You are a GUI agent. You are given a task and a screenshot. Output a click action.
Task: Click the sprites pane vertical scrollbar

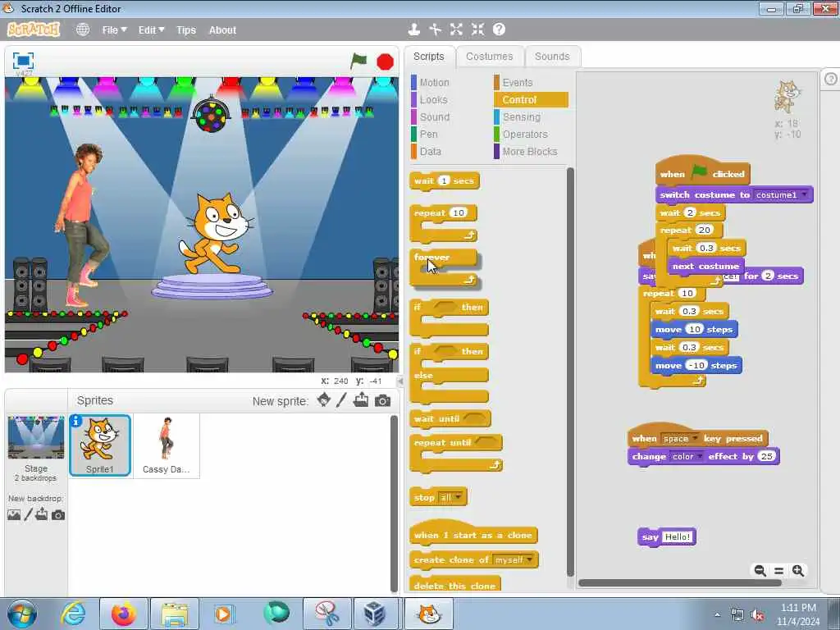click(x=394, y=502)
